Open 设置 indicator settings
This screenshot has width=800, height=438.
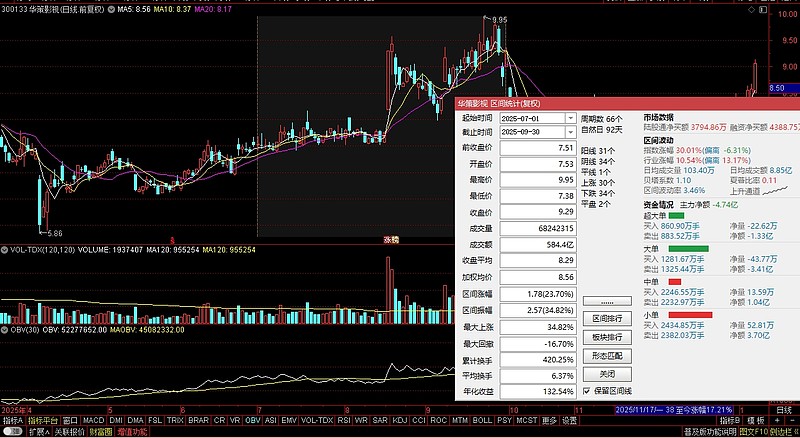[x=569, y=421]
